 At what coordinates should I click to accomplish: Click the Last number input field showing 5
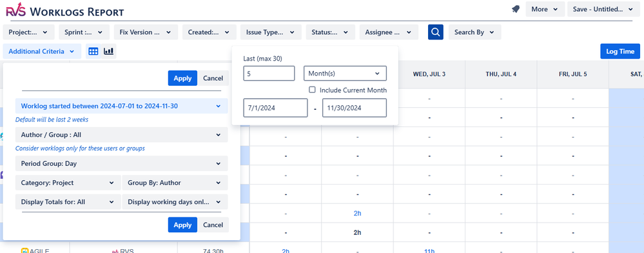tap(269, 73)
